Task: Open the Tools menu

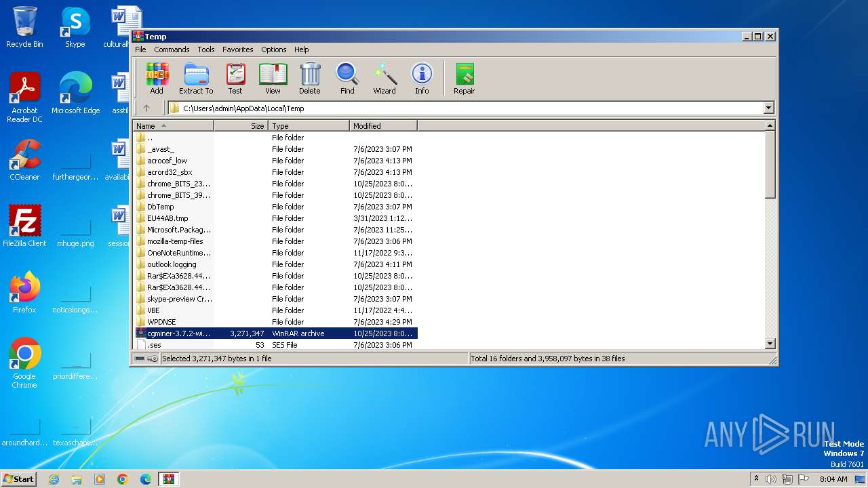Action: coord(206,49)
